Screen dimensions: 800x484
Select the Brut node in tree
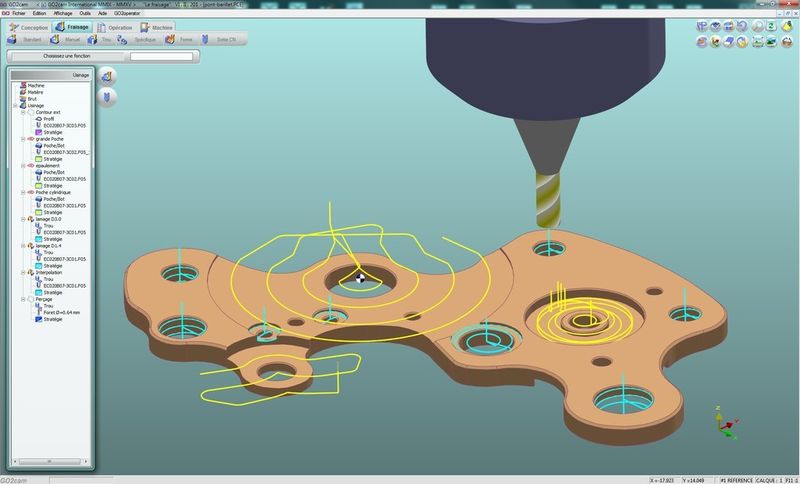click(29, 98)
